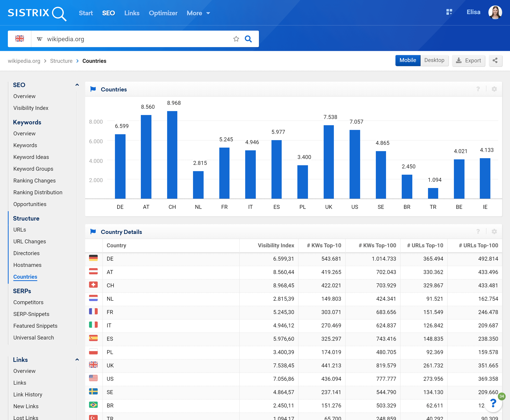Viewport: 510px width, 420px height.
Task: Open the More dropdown menu
Action: (x=198, y=13)
